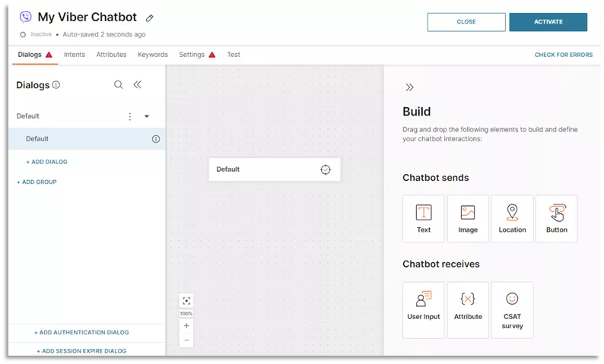Open the Test tab

(x=234, y=55)
